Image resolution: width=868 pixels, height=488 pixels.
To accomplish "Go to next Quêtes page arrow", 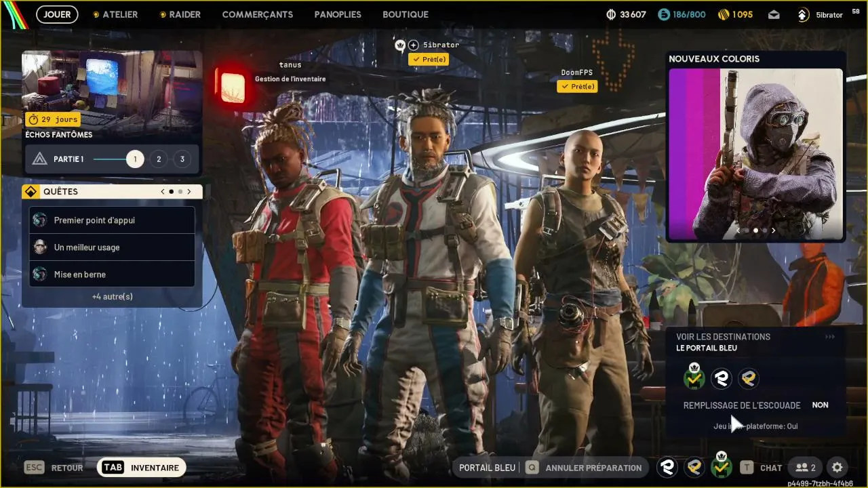I will 189,192.
